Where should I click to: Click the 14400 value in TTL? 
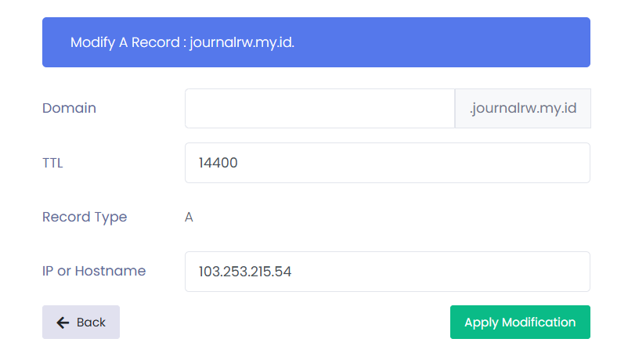click(x=218, y=163)
